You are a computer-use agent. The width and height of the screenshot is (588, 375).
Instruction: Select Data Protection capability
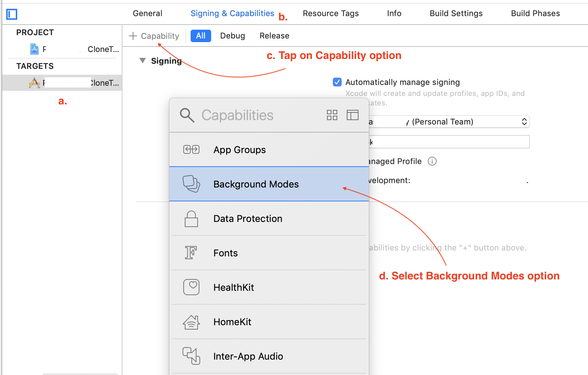(269, 219)
